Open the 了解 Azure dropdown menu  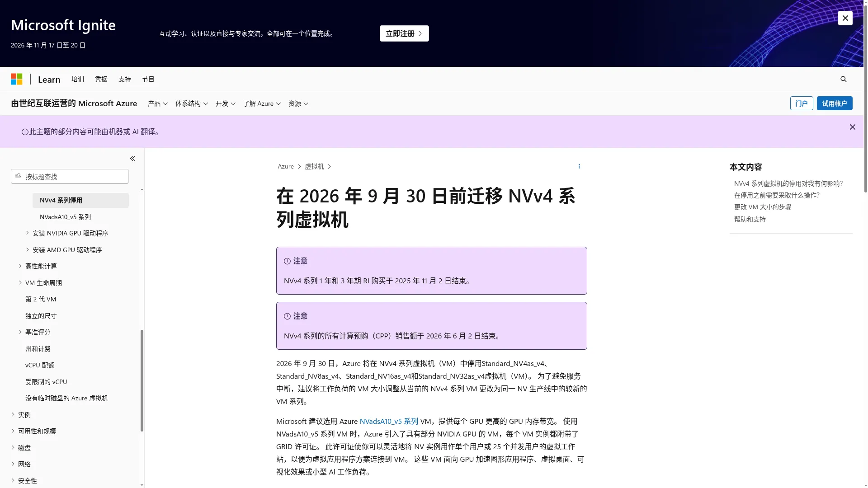(x=262, y=103)
